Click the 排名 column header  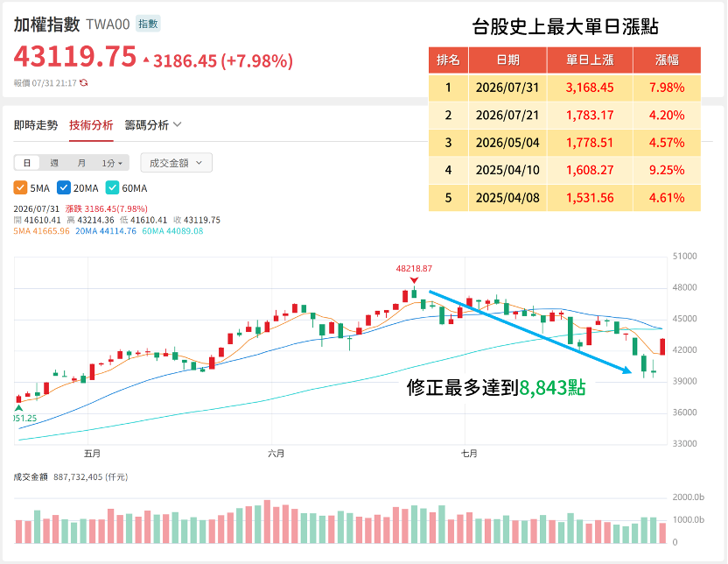(x=448, y=60)
